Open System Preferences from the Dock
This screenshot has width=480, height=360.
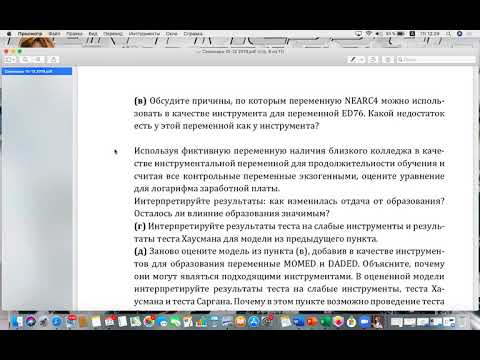pyautogui.click(x=267, y=321)
